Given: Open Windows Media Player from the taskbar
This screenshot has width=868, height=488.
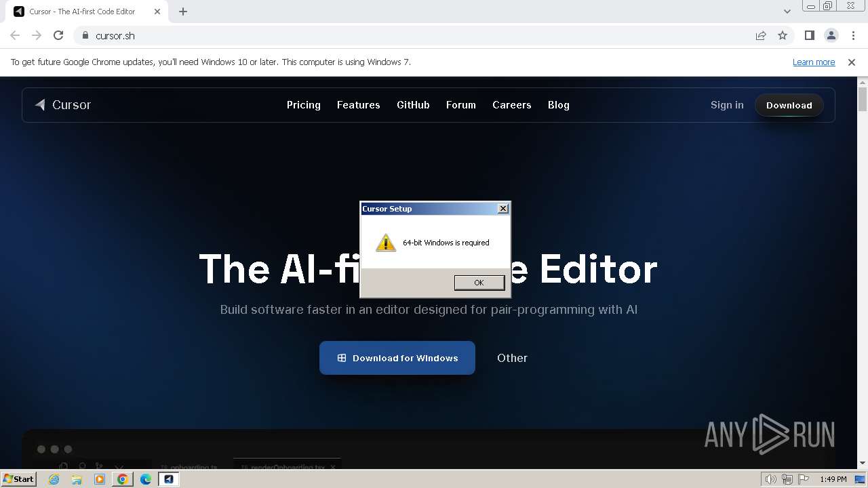Looking at the screenshot, I should tap(100, 479).
